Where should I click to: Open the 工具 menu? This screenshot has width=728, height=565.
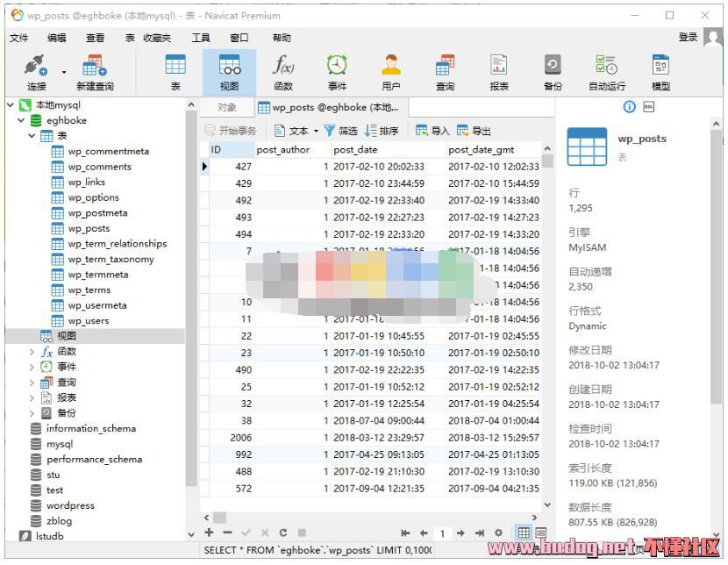[201, 38]
